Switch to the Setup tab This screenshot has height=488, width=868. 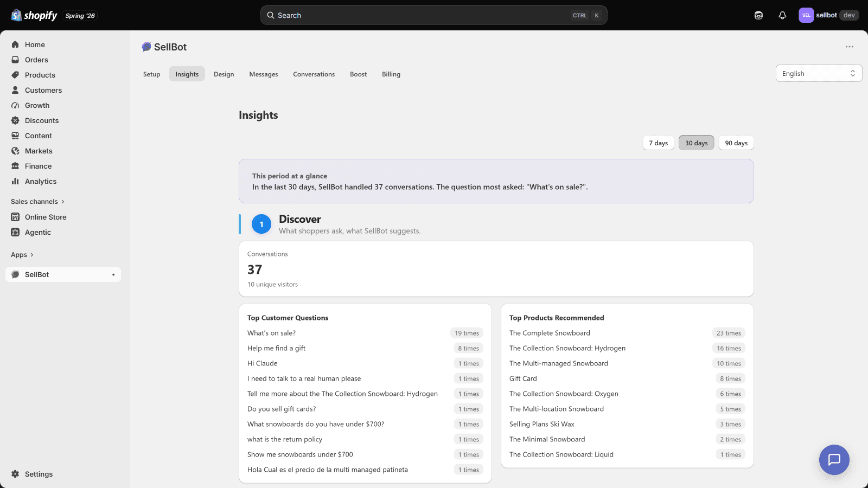[x=151, y=74]
